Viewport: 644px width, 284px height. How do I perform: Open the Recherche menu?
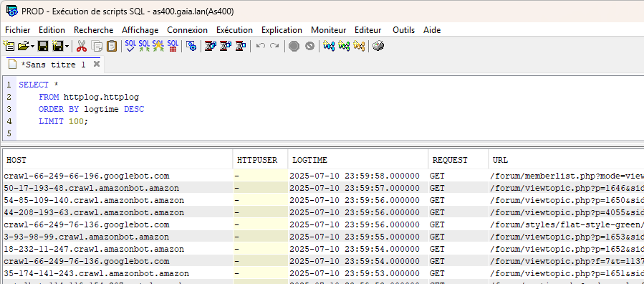click(94, 30)
